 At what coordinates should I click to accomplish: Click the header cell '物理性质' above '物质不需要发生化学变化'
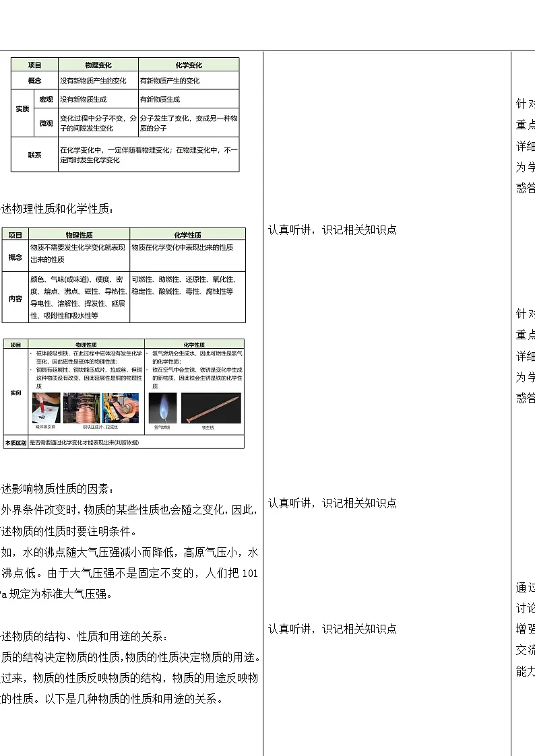tap(79, 235)
